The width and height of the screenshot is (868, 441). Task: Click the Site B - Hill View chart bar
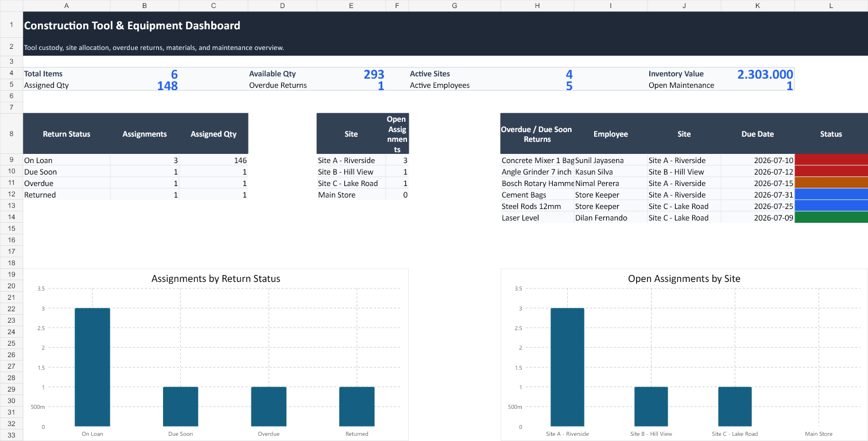pos(651,407)
